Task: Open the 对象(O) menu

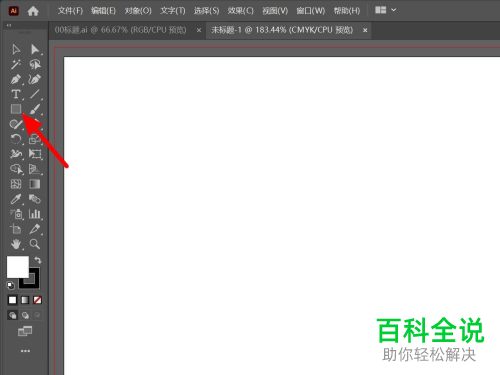Action: tap(138, 11)
